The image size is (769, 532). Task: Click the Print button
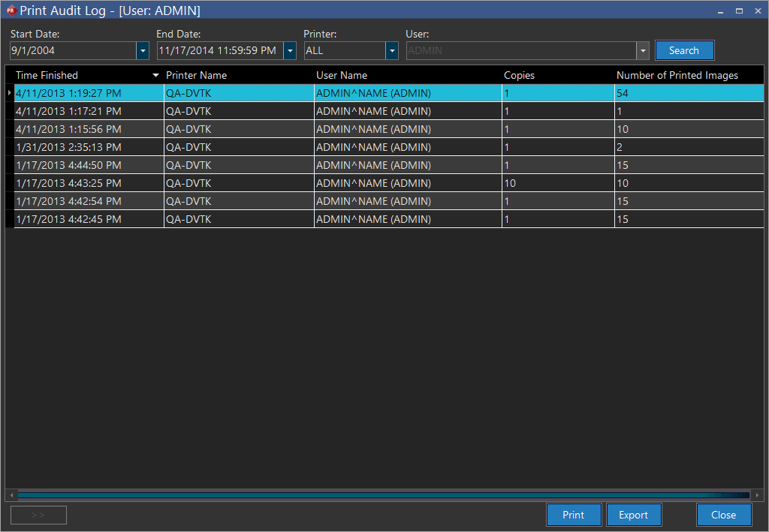point(573,515)
